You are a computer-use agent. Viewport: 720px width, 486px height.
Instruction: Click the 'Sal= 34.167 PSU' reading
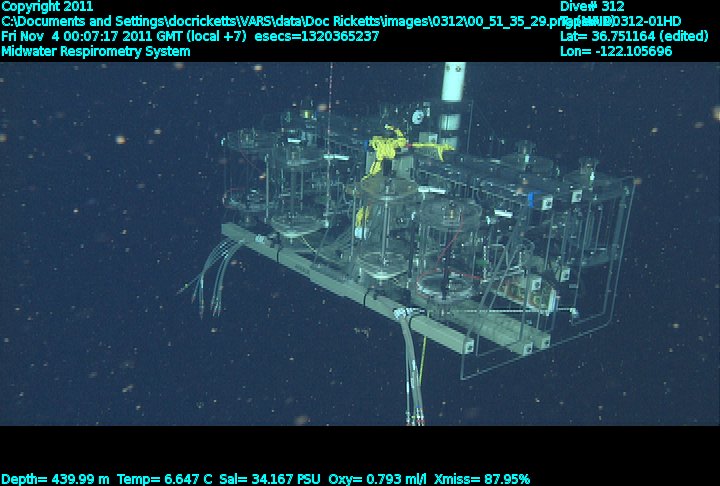coord(270,480)
